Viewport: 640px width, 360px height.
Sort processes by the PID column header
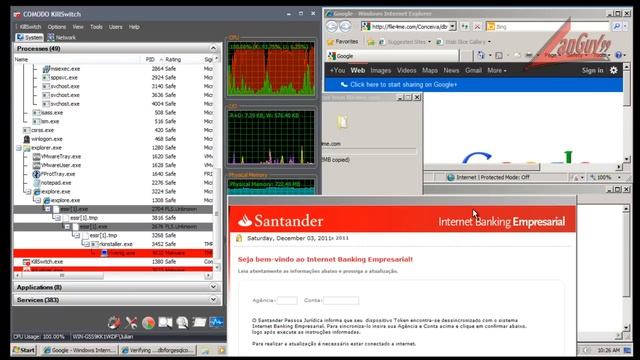tap(150, 60)
